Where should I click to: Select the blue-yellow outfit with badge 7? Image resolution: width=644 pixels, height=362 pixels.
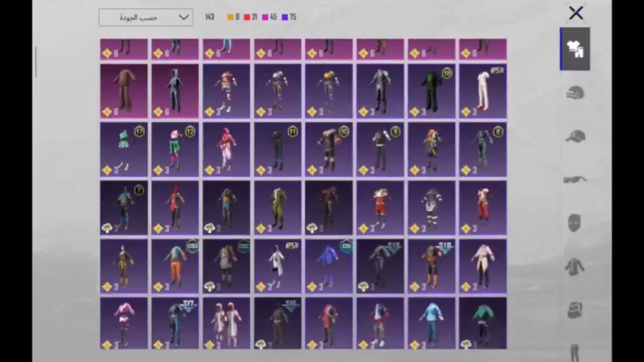(124, 208)
